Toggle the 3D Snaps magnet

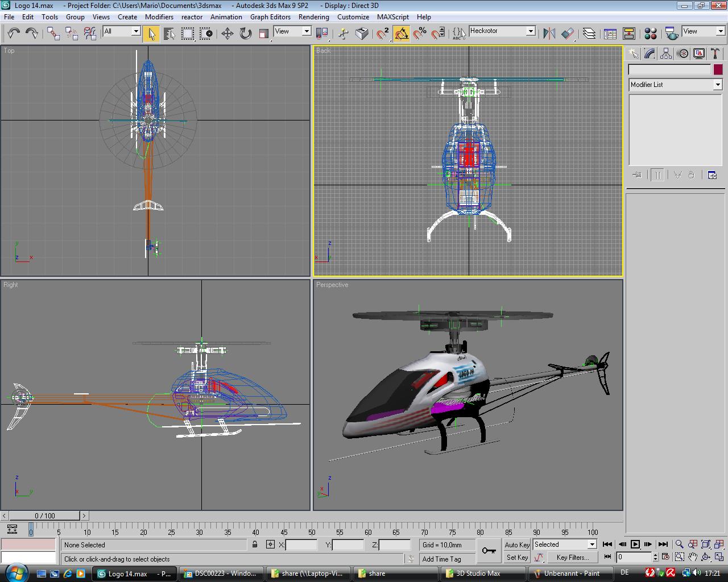point(383,34)
